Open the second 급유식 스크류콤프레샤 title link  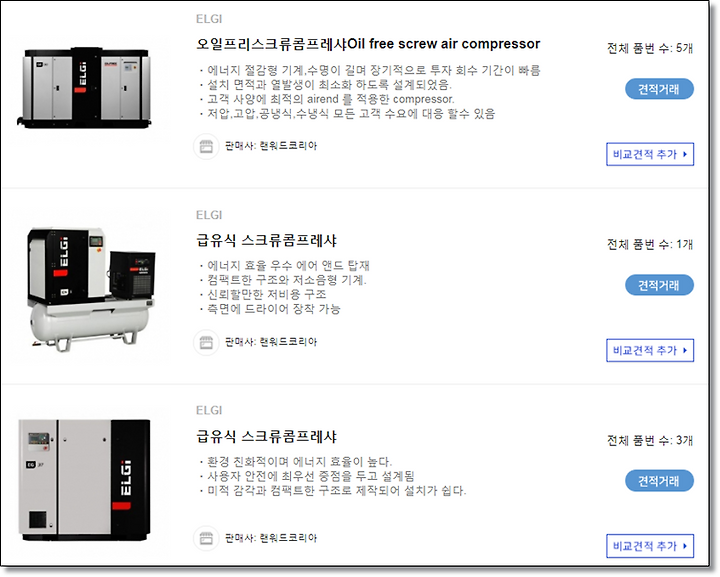(x=266, y=240)
